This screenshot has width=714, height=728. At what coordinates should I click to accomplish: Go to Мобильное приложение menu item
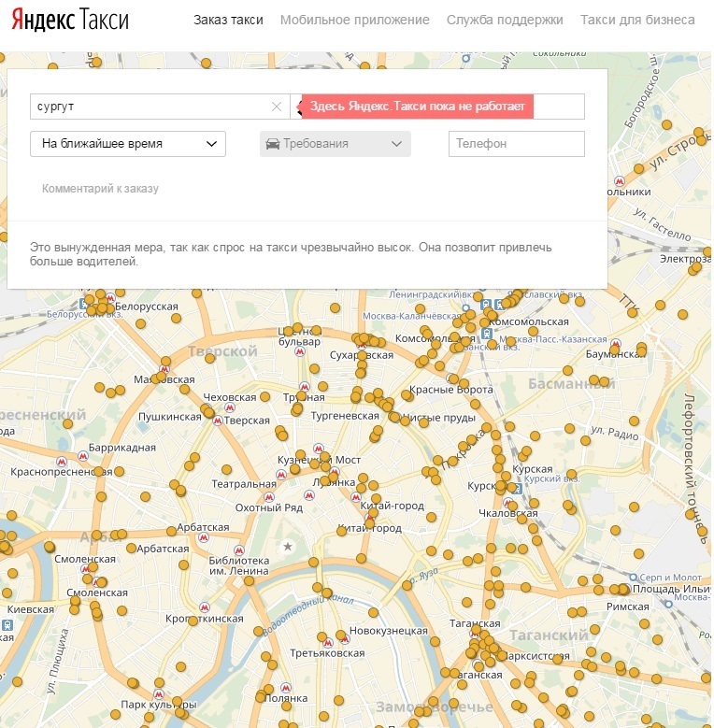point(354,20)
